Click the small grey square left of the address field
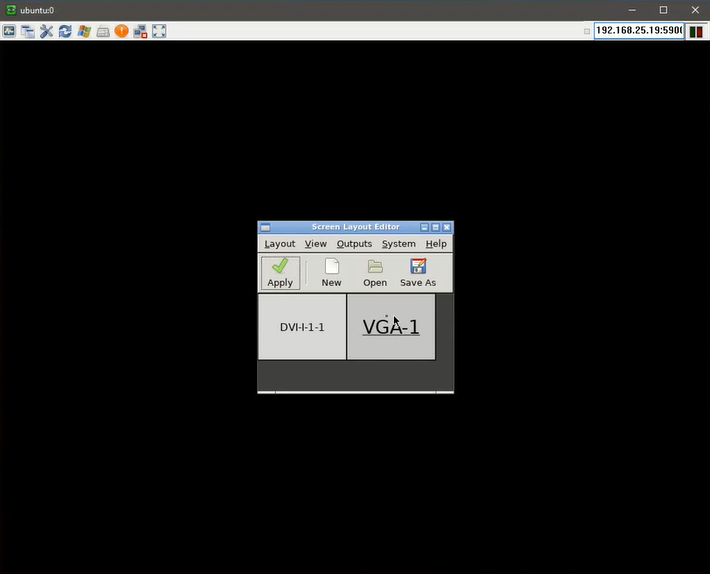 [587, 31]
